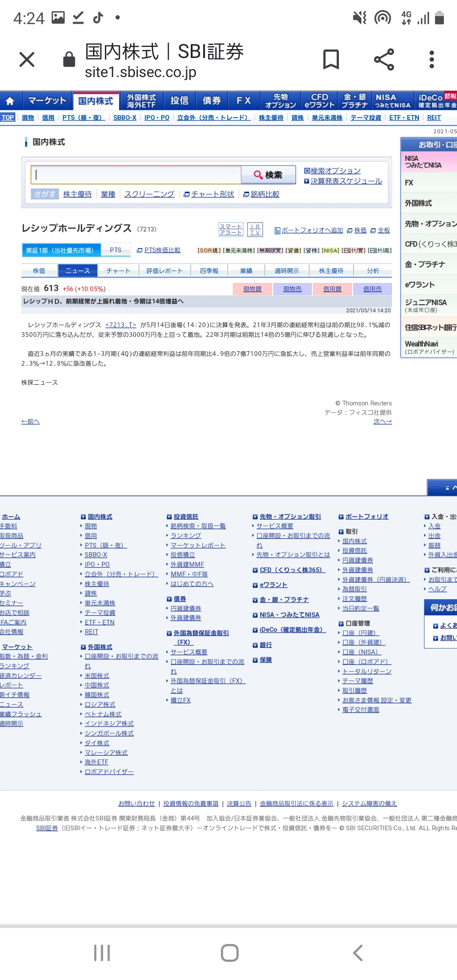This screenshot has width=457, height=980.
Task: Open footer トータルリターン link
Action: pyautogui.click(x=367, y=672)
